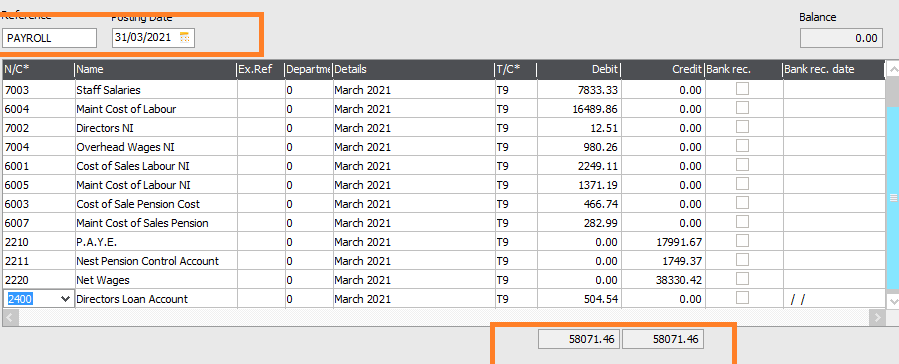Viewport: 899px width, 364px height.
Task: Click the horizontal scrollbar right arrow
Action: [876, 317]
